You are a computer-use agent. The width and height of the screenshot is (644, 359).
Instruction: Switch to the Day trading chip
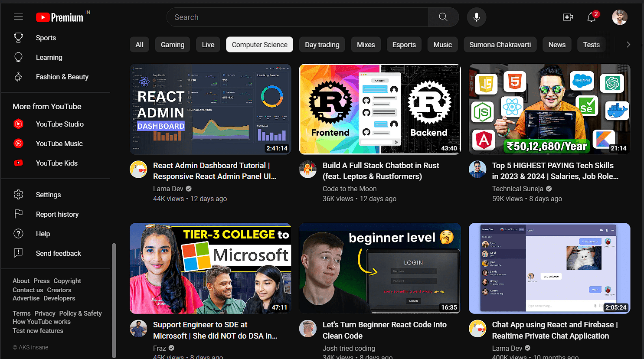(x=322, y=45)
